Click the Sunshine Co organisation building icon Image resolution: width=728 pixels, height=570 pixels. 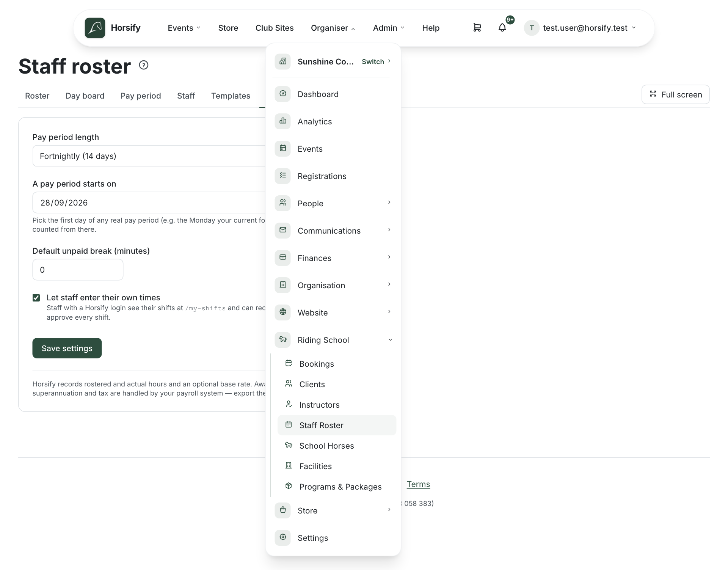283,61
